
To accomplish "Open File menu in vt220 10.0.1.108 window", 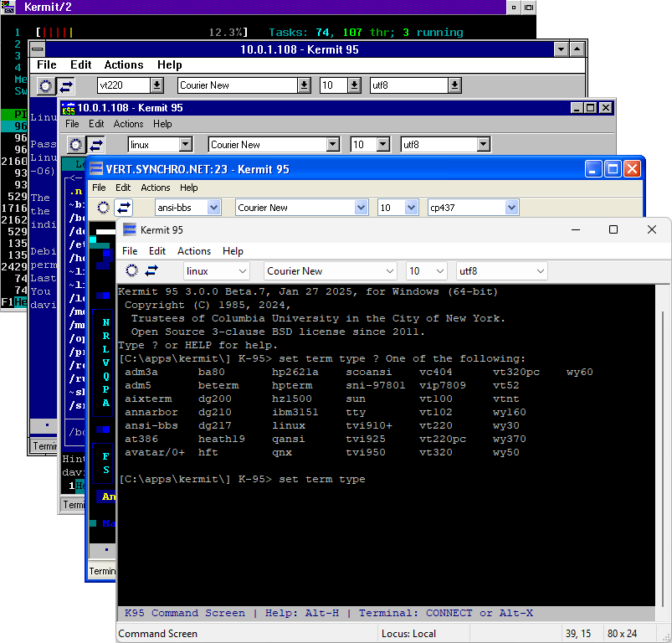I will pyautogui.click(x=46, y=64).
